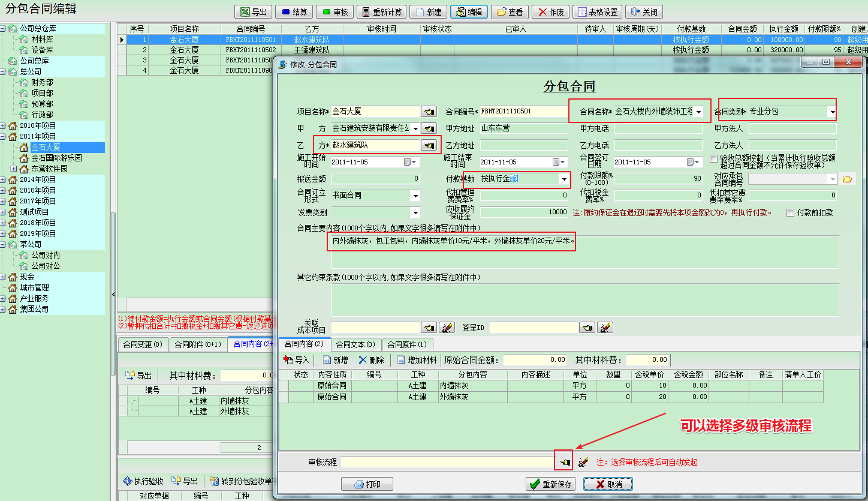Tick the 付款前扣款 checkbox
The width and height of the screenshot is (868, 501).
click(x=791, y=212)
